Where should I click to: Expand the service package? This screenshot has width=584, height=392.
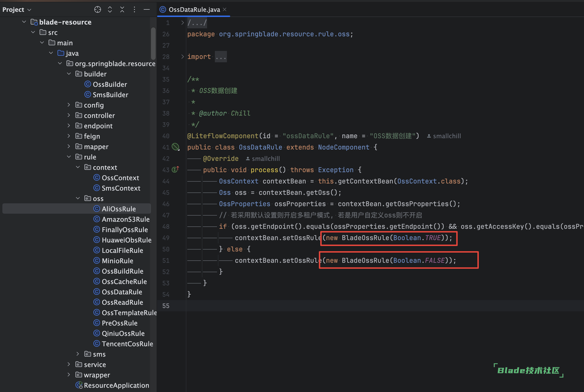[69, 364]
